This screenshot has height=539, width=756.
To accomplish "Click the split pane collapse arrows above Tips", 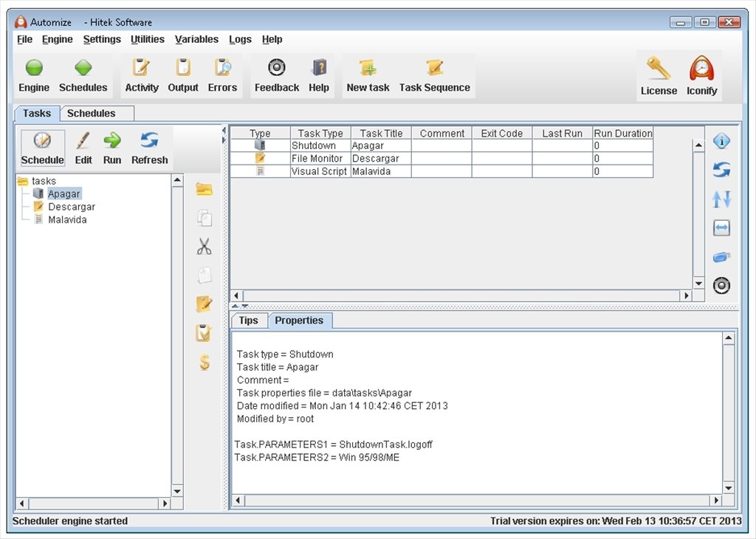I will [240, 306].
